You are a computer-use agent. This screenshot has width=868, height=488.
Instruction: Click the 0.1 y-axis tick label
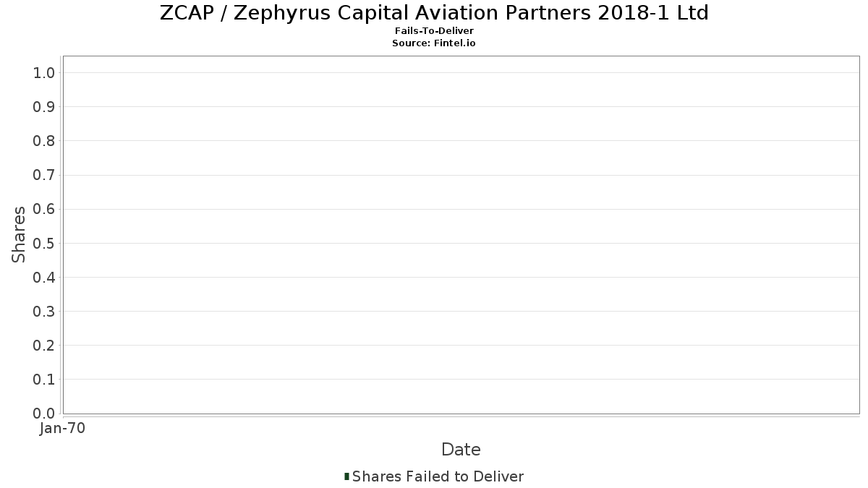click(44, 380)
